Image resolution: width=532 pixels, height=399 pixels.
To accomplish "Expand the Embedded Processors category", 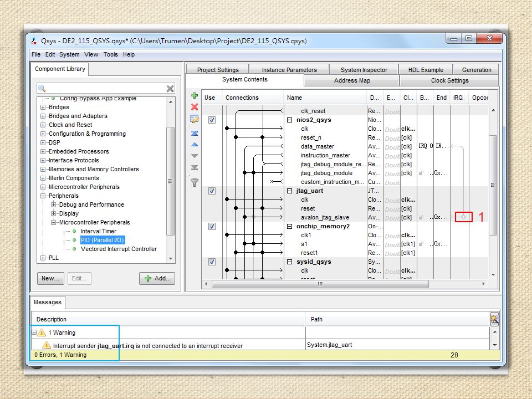I will tap(43, 151).
